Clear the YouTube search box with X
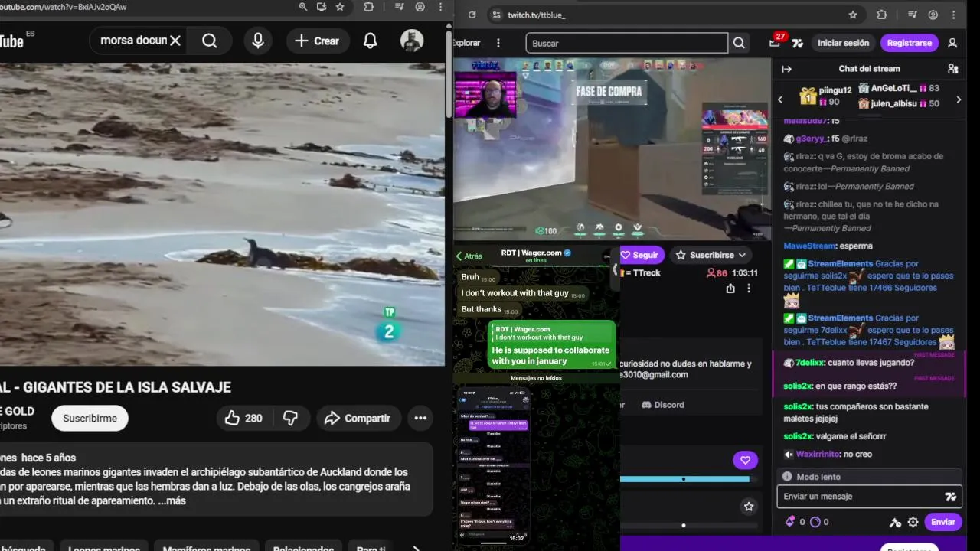This screenshot has height=551, width=980. click(175, 41)
